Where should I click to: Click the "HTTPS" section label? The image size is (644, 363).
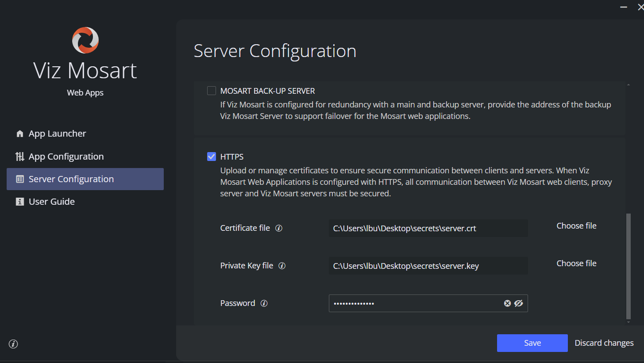[232, 157]
